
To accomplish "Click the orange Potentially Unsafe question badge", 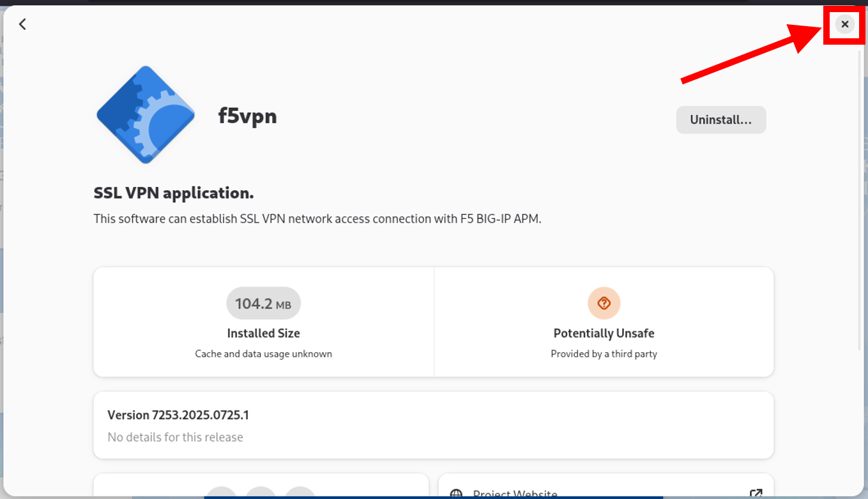I will 604,303.
